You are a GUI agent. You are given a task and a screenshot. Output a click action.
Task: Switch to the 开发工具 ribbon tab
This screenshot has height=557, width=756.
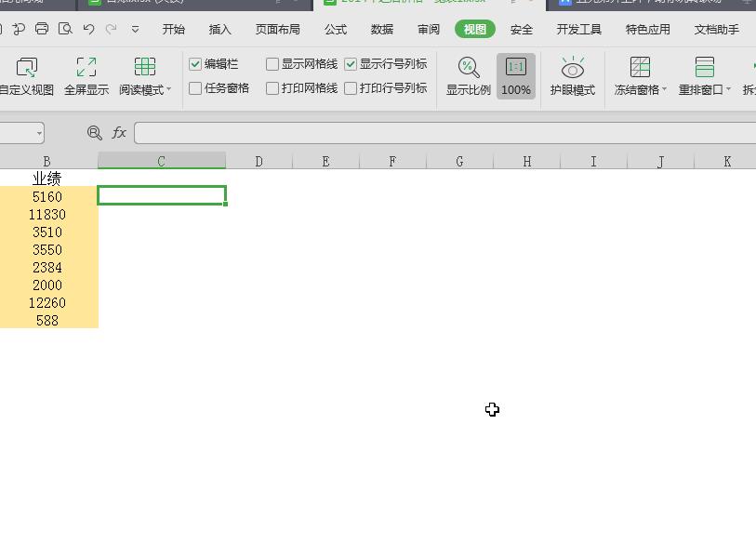580,29
